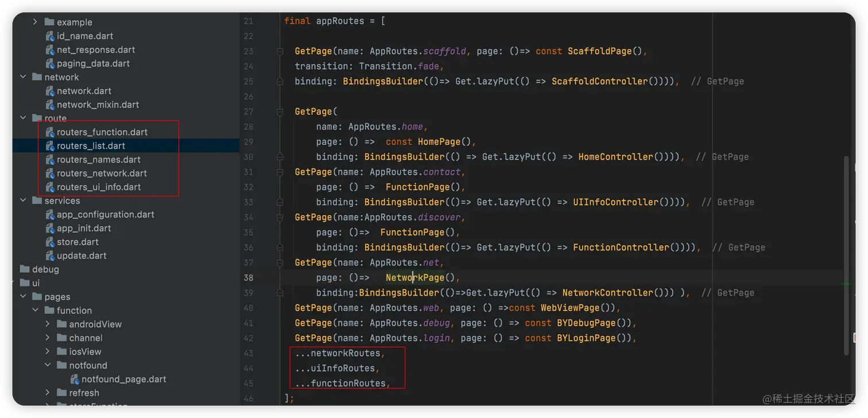
Task: Click the network folder icon
Action: 37,77
